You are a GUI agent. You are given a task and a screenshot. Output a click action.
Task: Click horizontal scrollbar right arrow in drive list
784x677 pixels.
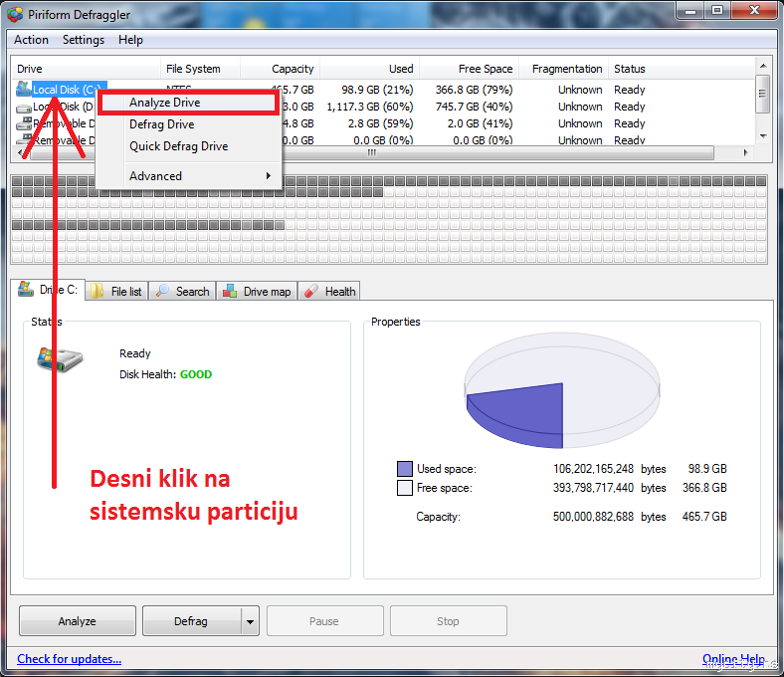click(746, 152)
